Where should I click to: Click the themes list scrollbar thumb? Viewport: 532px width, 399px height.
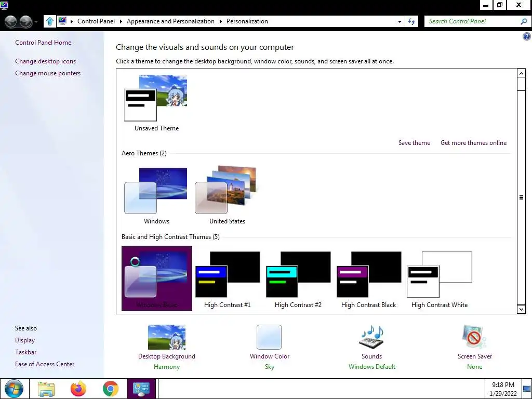click(x=521, y=197)
